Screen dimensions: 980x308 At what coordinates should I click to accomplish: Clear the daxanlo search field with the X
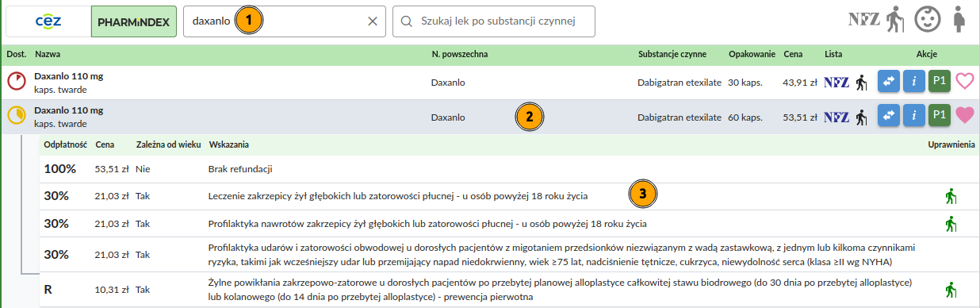[373, 21]
